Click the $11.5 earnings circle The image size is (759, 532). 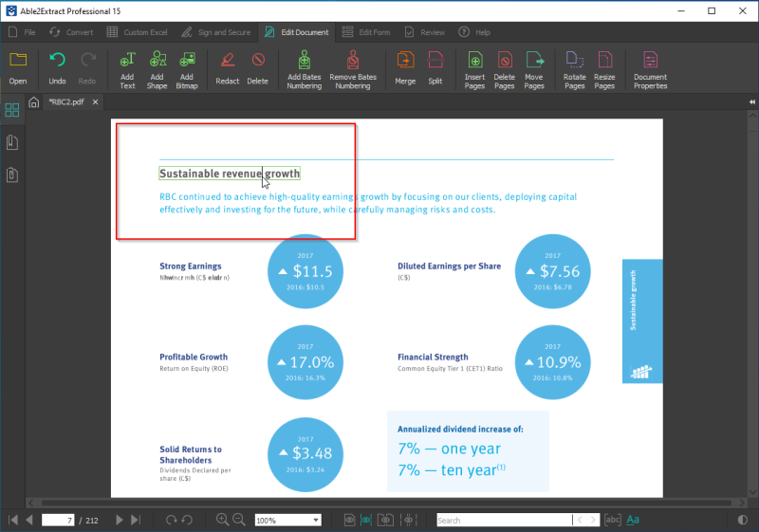click(x=305, y=271)
